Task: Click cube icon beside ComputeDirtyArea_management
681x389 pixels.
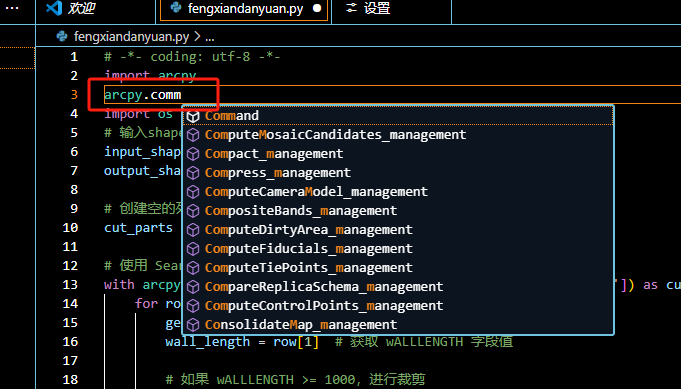Action: pyautogui.click(x=193, y=230)
